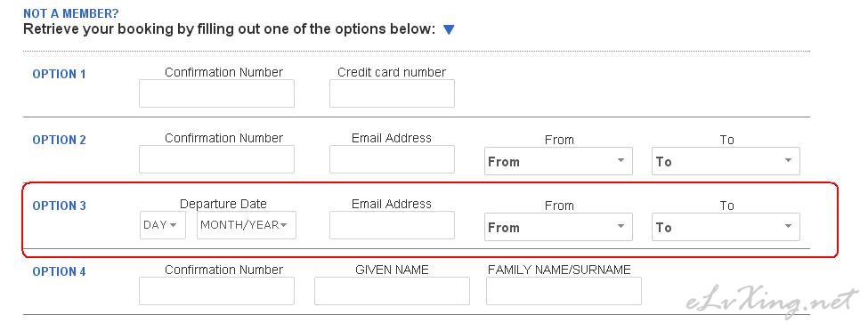Select the OPTION 4 label
The image size is (868, 331).
60,271
